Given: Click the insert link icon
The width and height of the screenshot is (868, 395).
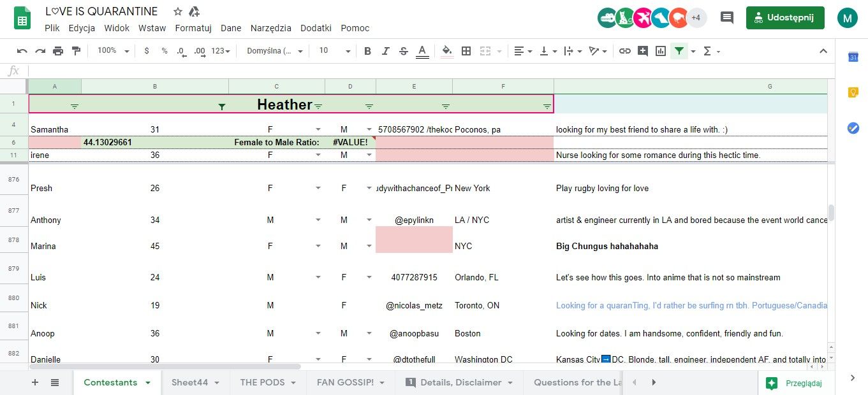Looking at the screenshot, I should click(625, 51).
